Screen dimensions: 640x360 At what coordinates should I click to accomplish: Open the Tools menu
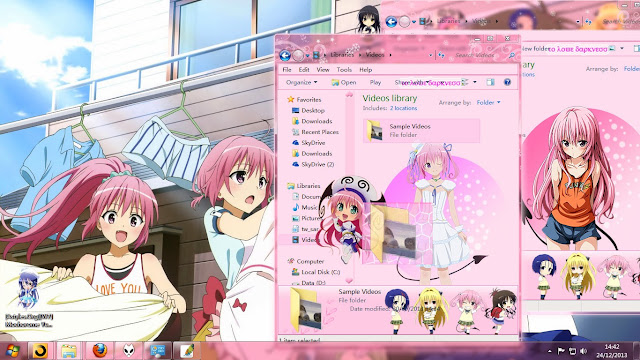(x=344, y=70)
